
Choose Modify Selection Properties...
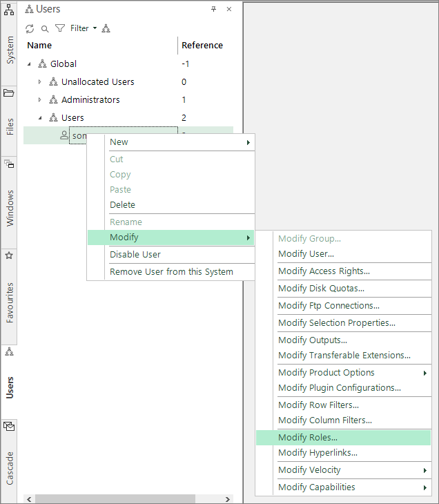click(x=343, y=323)
